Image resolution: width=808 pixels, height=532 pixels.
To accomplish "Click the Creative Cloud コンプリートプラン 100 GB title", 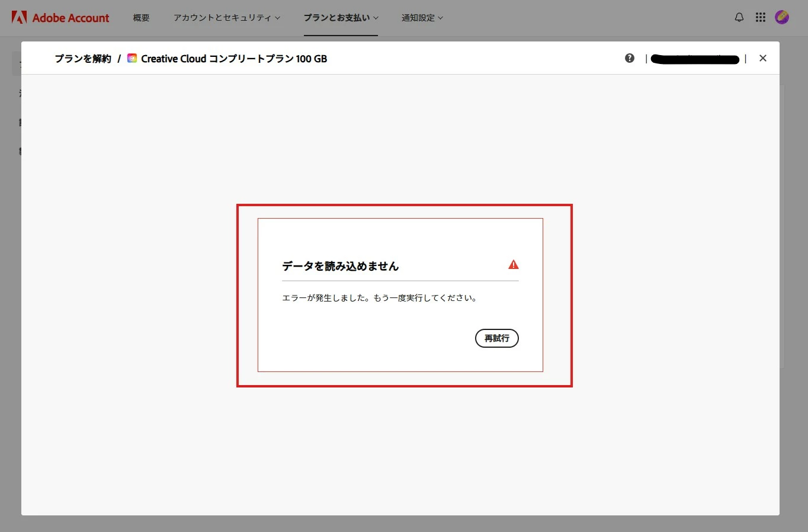I will tap(234, 59).
